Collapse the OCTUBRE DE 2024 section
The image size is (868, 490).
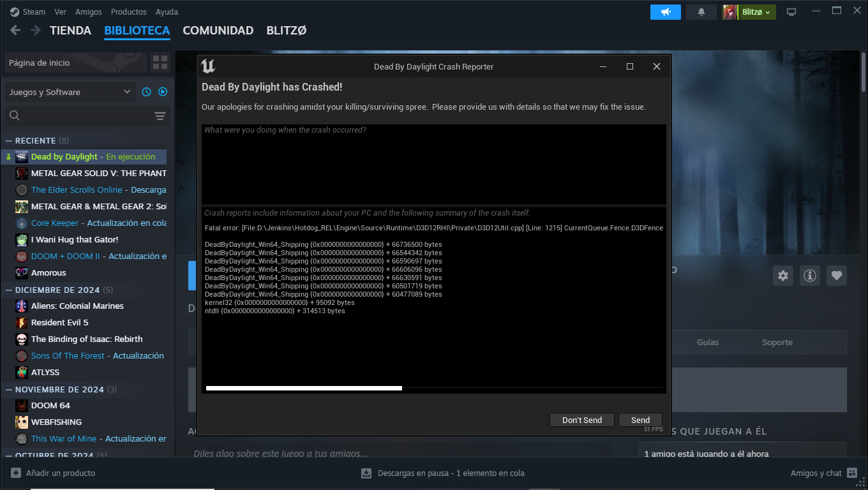9,456
